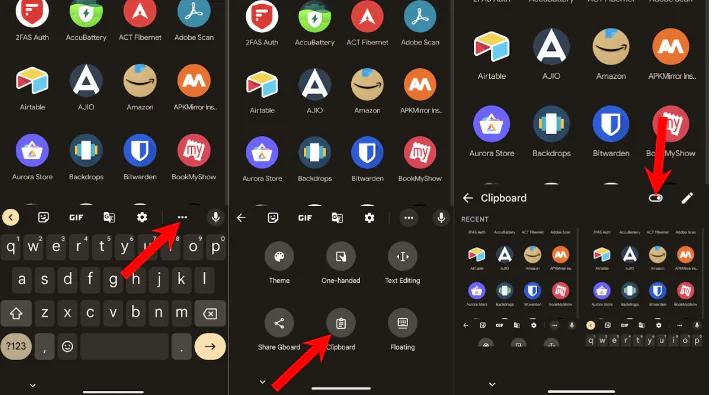Hide keyboard with down chevron on Gboard options screen
712x395 pixels.
262,382
